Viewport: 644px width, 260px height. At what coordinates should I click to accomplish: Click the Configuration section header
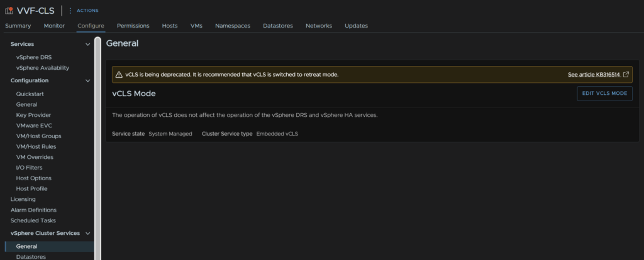[30, 81]
